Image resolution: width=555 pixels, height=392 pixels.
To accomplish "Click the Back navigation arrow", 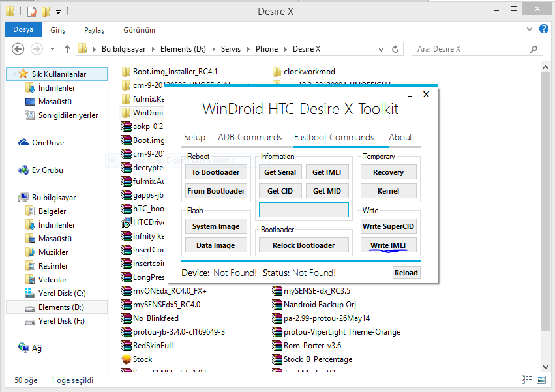I will point(18,49).
